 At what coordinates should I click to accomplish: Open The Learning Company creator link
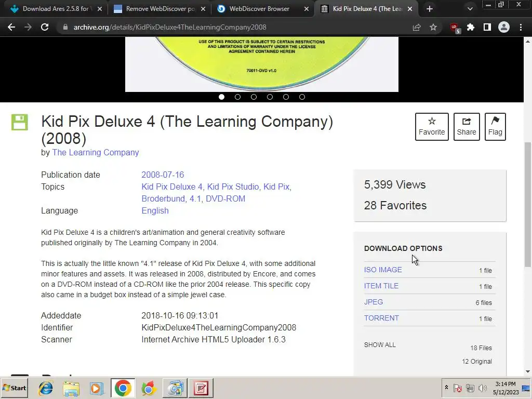96,152
